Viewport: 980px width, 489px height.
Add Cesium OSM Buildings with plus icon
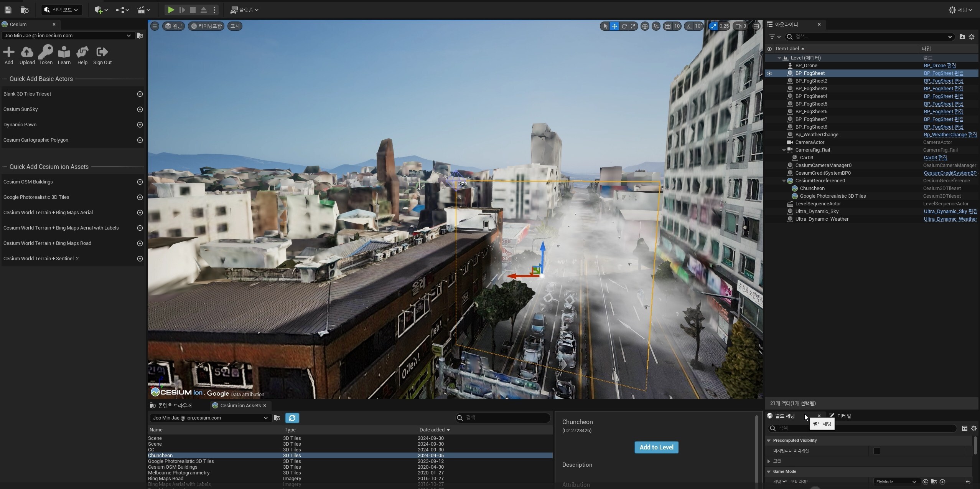point(140,182)
